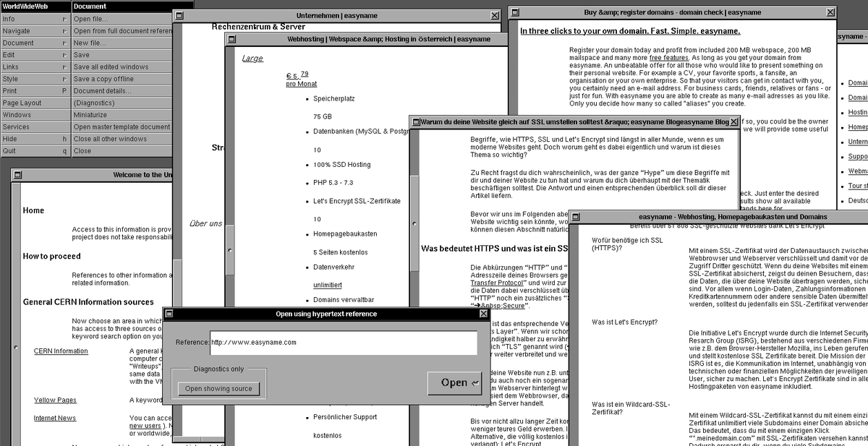The image size is (868, 446).
Task: Select the (Diagnostics) menu entry
Action: tap(122, 103)
